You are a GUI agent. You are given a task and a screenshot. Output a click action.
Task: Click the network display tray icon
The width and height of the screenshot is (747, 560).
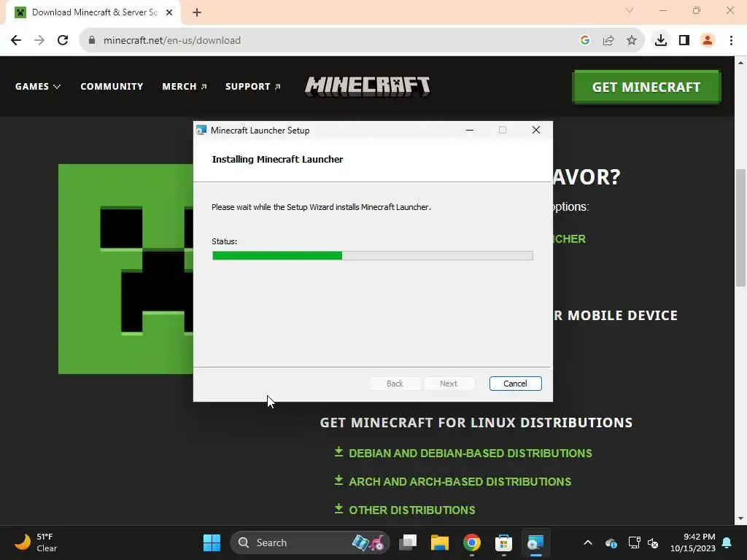tap(634, 542)
